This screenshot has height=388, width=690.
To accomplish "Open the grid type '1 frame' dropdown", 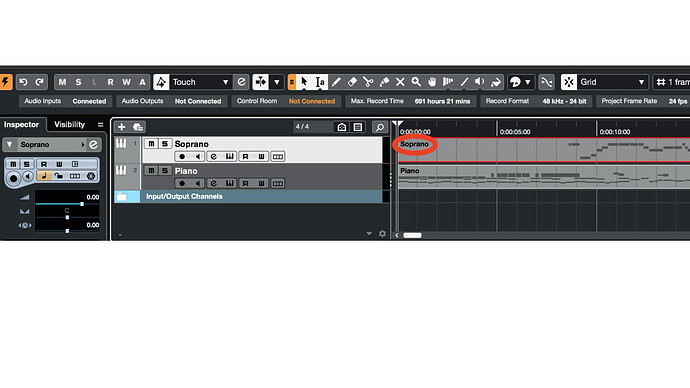I will click(x=672, y=82).
